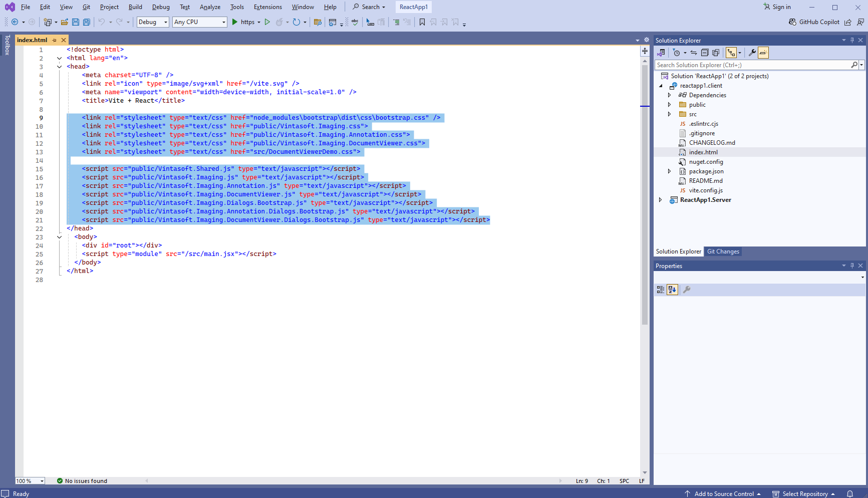Start debugging with the green https play button
The image size is (868, 498).
(235, 22)
